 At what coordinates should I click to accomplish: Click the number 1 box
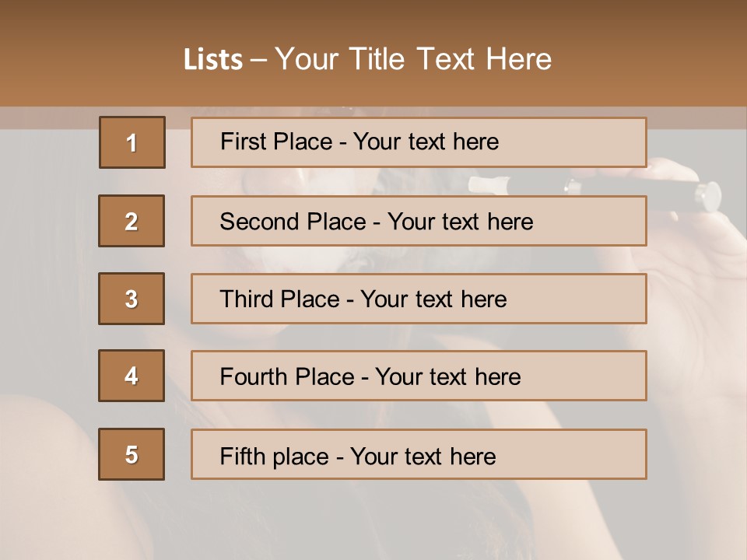132,142
